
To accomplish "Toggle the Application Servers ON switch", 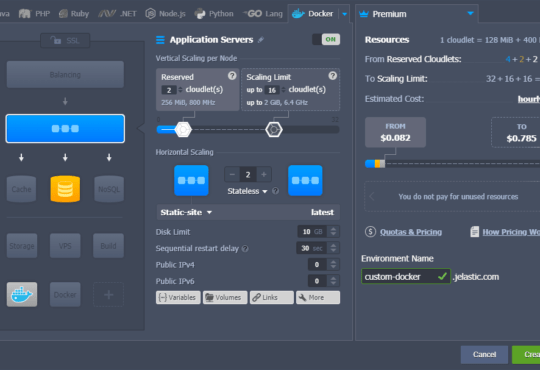I will coord(326,39).
